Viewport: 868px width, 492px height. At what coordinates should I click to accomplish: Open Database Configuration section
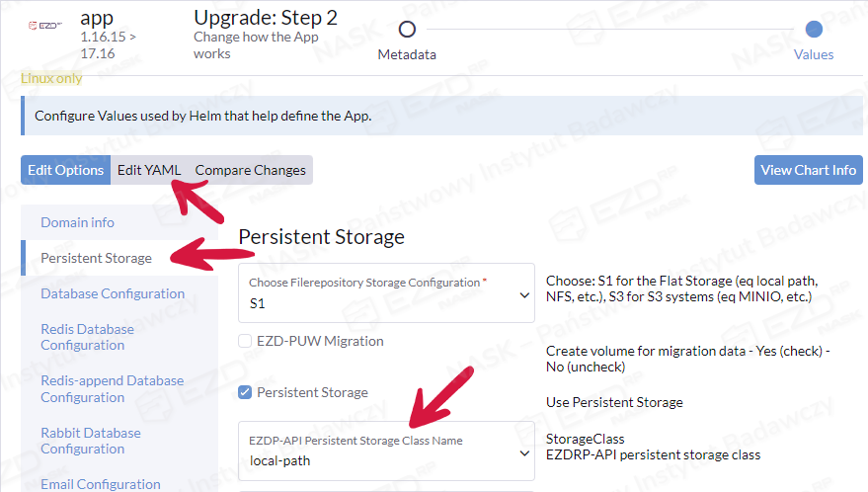(113, 293)
